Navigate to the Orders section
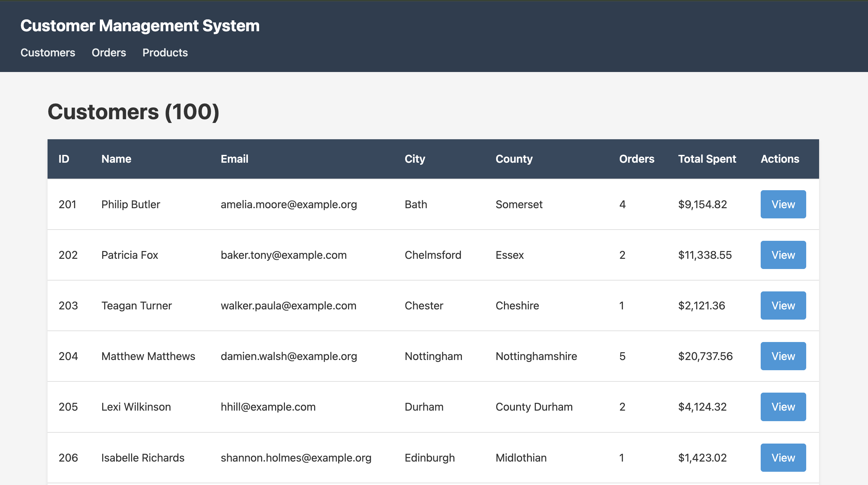Image resolution: width=868 pixels, height=485 pixels. [x=108, y=52]
